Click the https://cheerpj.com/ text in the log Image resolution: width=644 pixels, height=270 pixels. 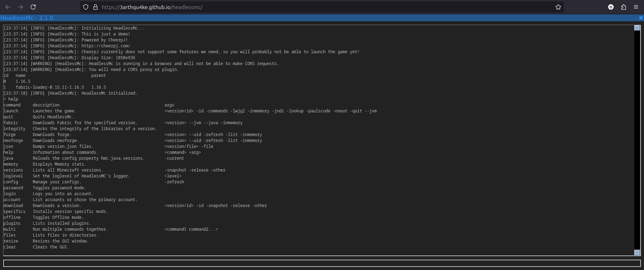[x=106, y=46]
